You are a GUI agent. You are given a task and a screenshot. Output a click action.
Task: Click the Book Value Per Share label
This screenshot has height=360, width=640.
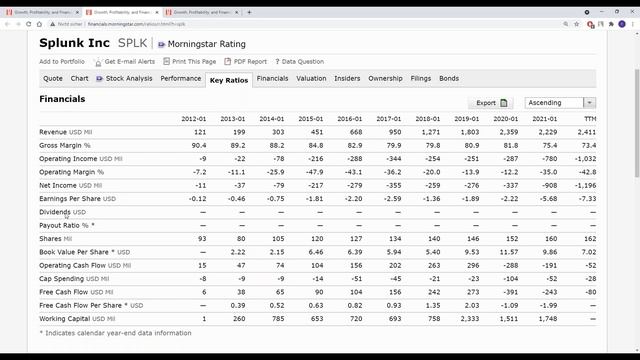pos(84,252)
